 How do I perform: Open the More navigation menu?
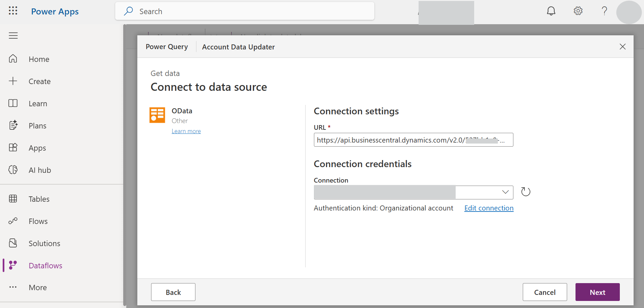click(x=38, y=287)
